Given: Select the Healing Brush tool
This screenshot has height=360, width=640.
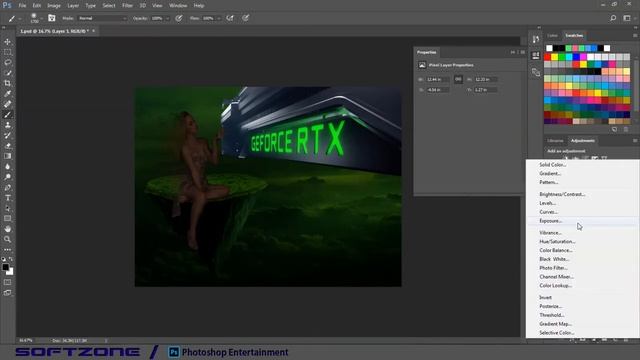Looking at the screenshot, I should (x=7, y=104).
